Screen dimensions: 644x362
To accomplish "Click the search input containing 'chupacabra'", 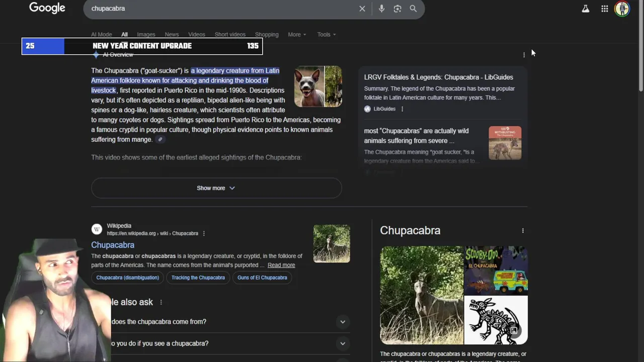I will (221, 9).
